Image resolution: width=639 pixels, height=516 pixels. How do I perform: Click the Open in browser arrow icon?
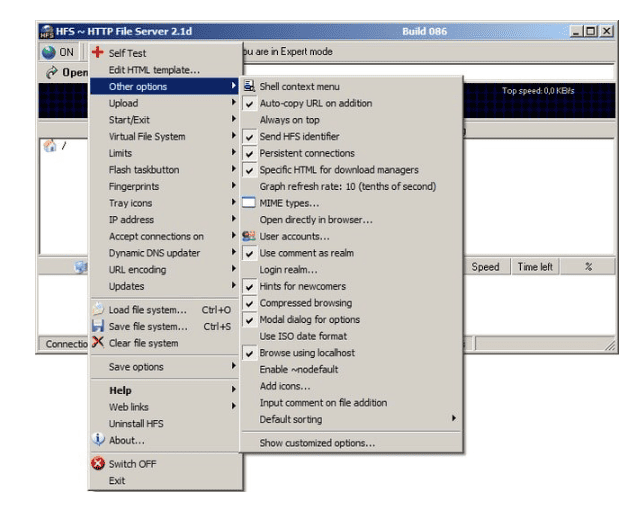click(52, 73)
